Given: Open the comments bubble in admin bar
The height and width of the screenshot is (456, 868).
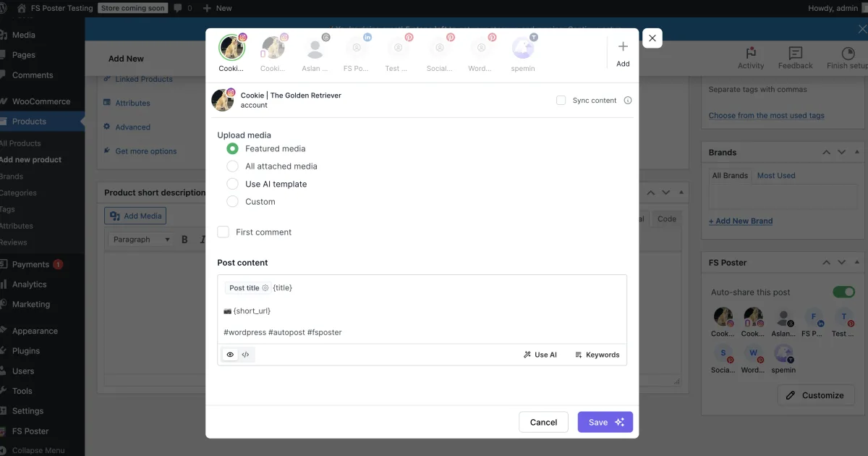Looking at the screenshot, I should tap(178, 8).
